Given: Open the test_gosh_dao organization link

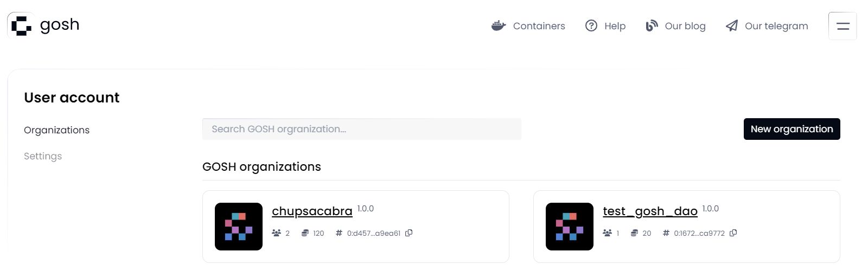Looking at the screenshot, I should click(x=650, y=211).
